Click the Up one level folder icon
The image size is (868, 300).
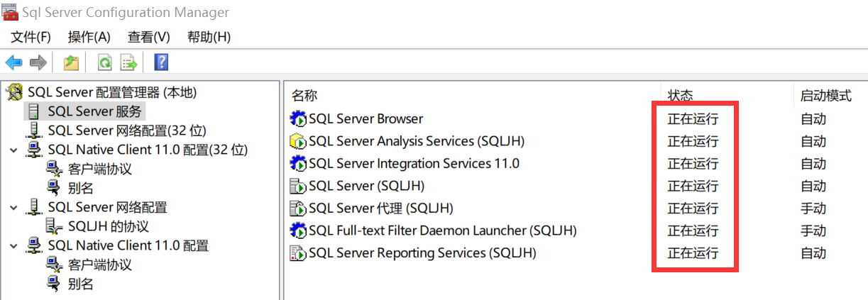pos(71,62)
